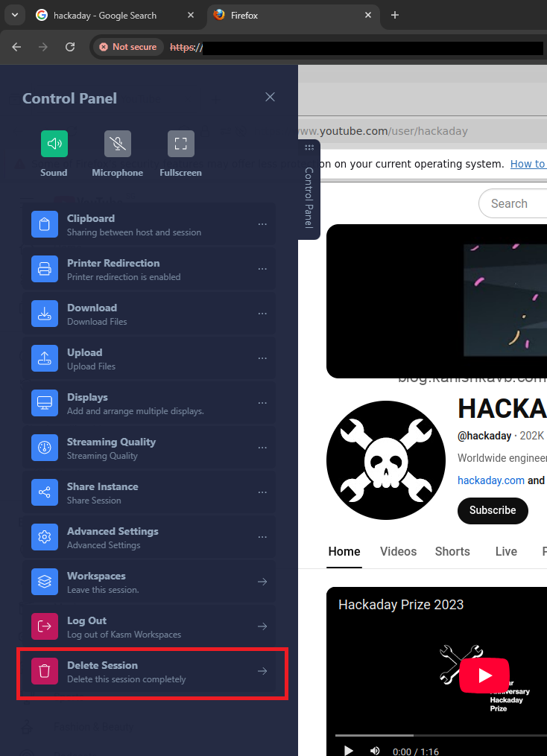Click the YouTube Search input field
Image resolution: width=547 pixels, height=756 pixels.
click(514, 203)
